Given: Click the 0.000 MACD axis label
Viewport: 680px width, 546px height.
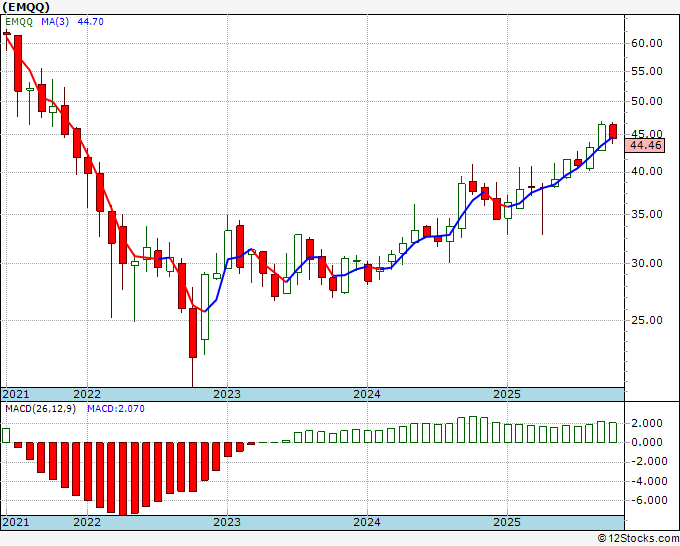Looking at the screenshot, I should [649, 442].
